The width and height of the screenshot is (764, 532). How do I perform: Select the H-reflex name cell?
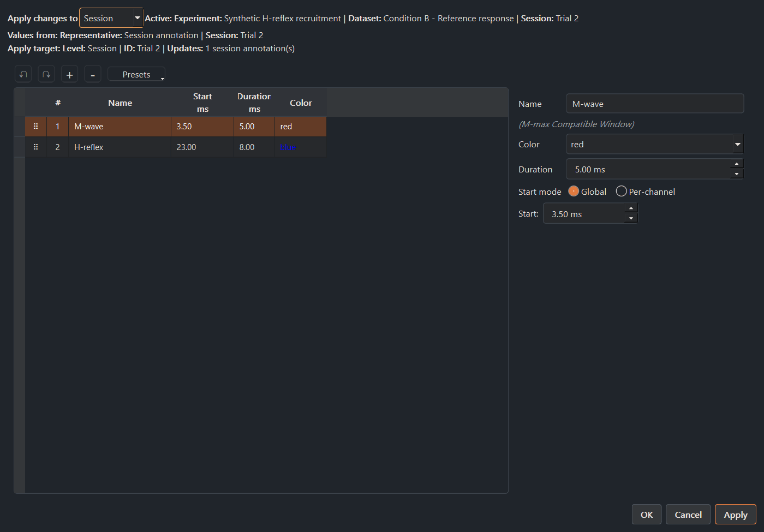click(120, 147)
